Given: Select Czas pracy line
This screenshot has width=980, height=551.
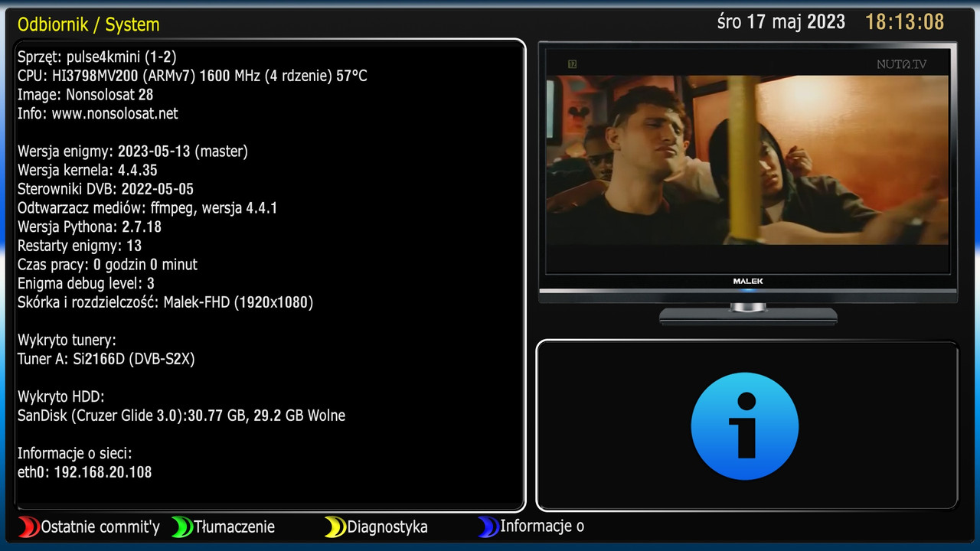Looking at the screenshot, I should (107, 265).
